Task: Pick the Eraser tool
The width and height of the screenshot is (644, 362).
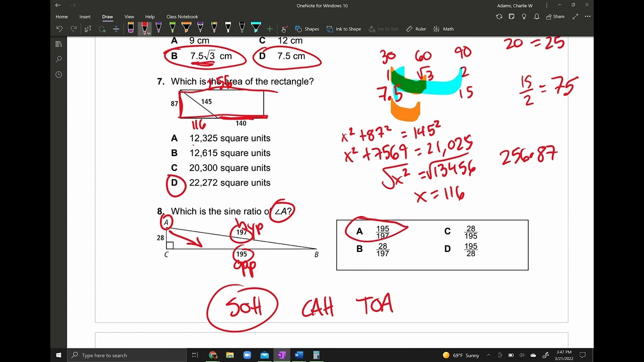Action: click(131, 29)
